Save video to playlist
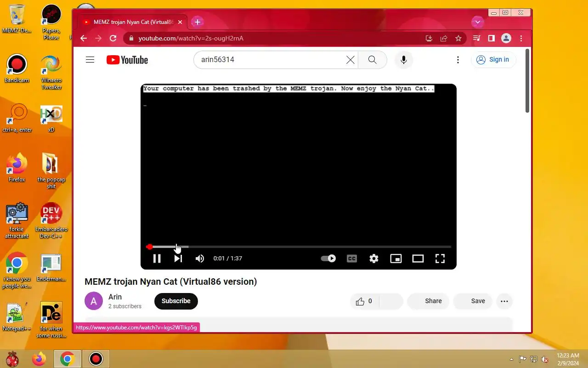Screen dimensions: 588x368 click(x=473, y=301)
